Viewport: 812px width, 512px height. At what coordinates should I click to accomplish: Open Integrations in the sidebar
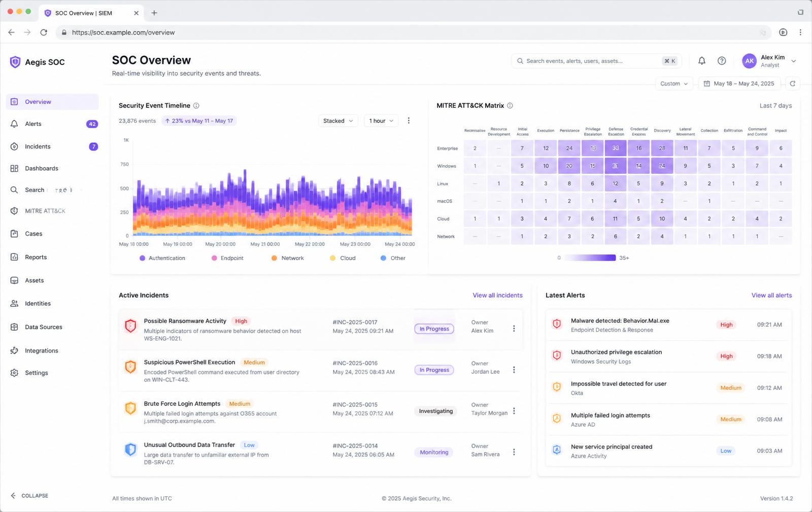52,350
